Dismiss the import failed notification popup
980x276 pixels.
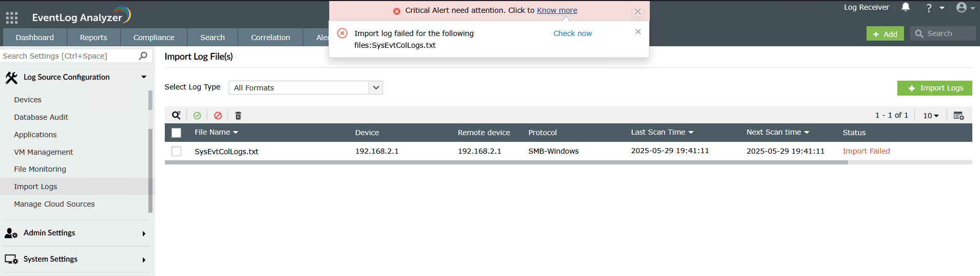[x=638, y=32]
